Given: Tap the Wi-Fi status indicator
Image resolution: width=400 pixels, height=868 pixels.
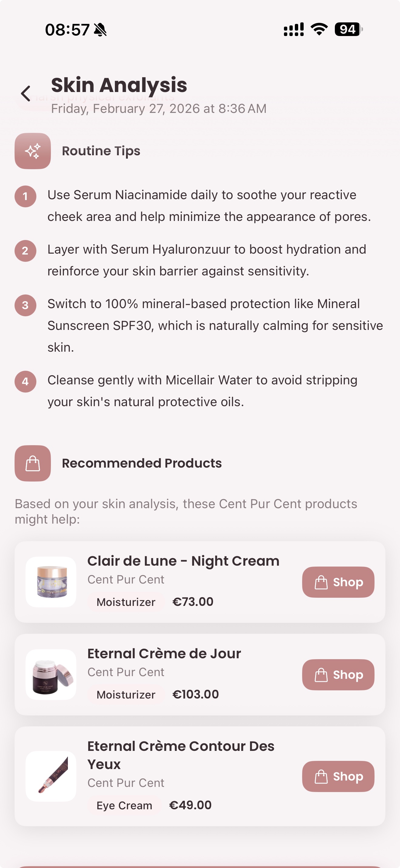Looking at the screenshot, I should point(318,30).
